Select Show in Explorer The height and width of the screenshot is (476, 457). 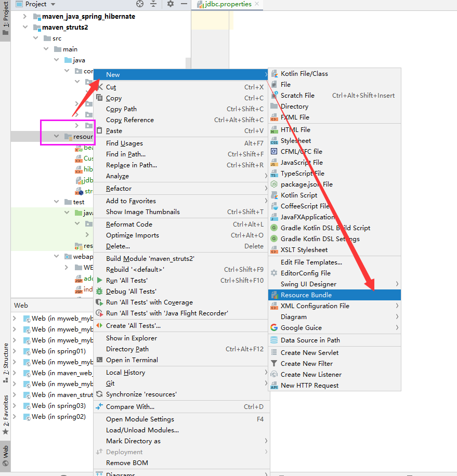[181, 338]
